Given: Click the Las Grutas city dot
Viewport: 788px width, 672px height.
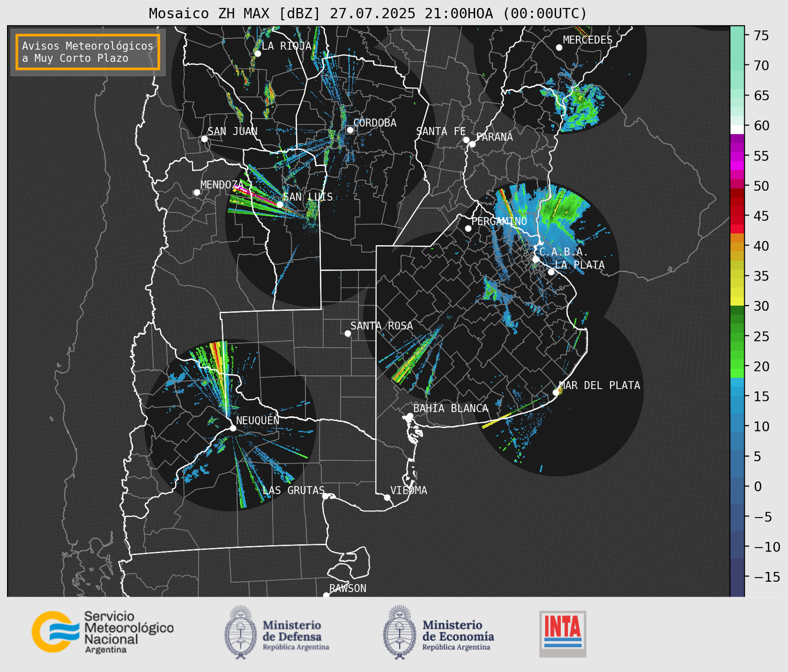Looking at the screenshot, I should [x=326, y=496].
